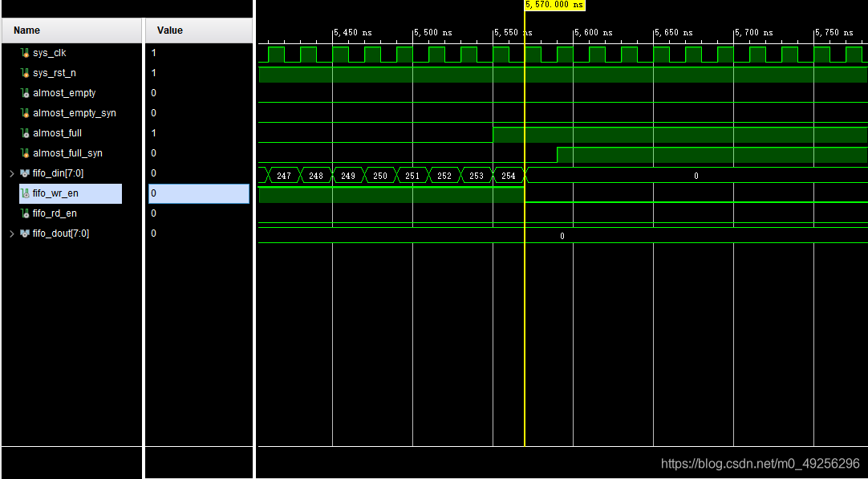Expand the fifo_dout[7:0] bus signal
This screenshot has height=479, width=868.
12,233
